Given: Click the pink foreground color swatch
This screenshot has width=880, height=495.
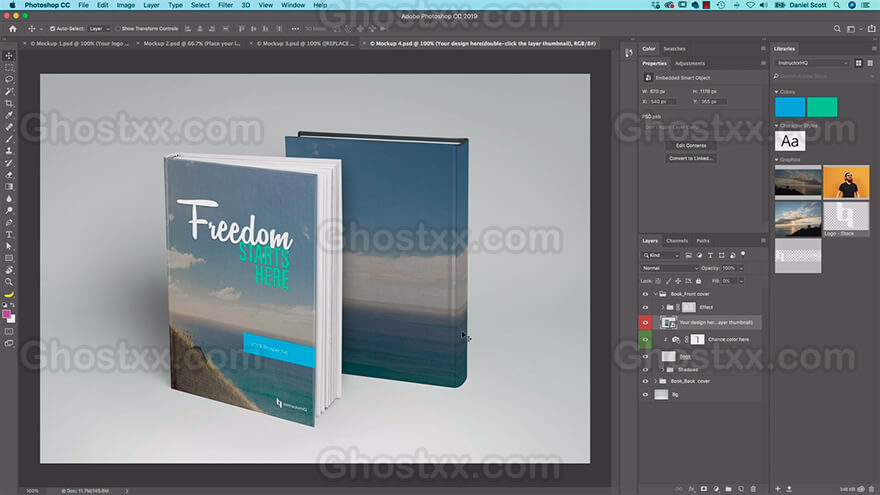Looking at the screenshot, I should (7, 315).
